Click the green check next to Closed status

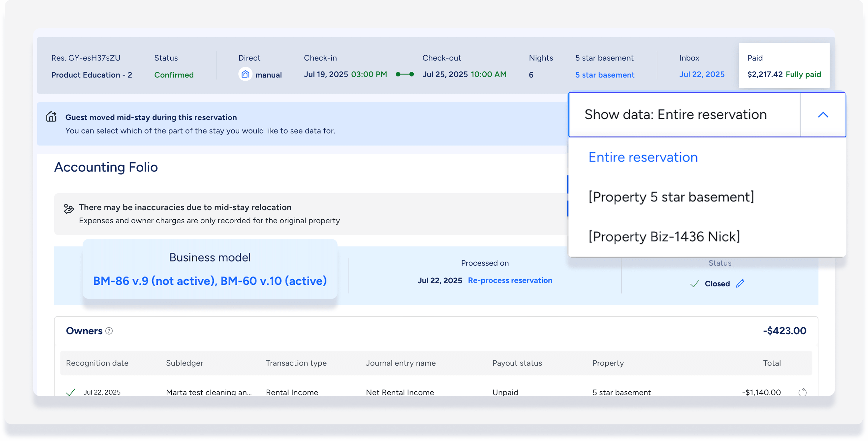tap(694, 284)
